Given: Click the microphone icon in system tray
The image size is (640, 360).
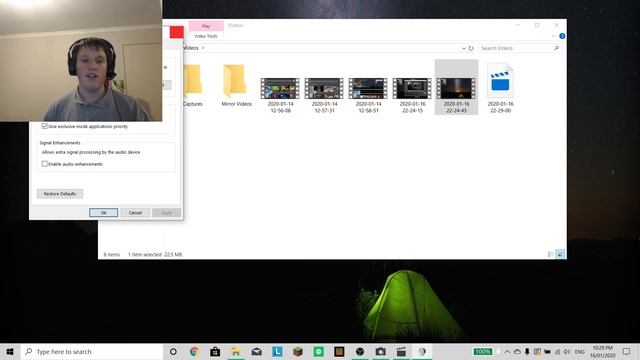Looking at the screenshot, I should click(527, 351).
